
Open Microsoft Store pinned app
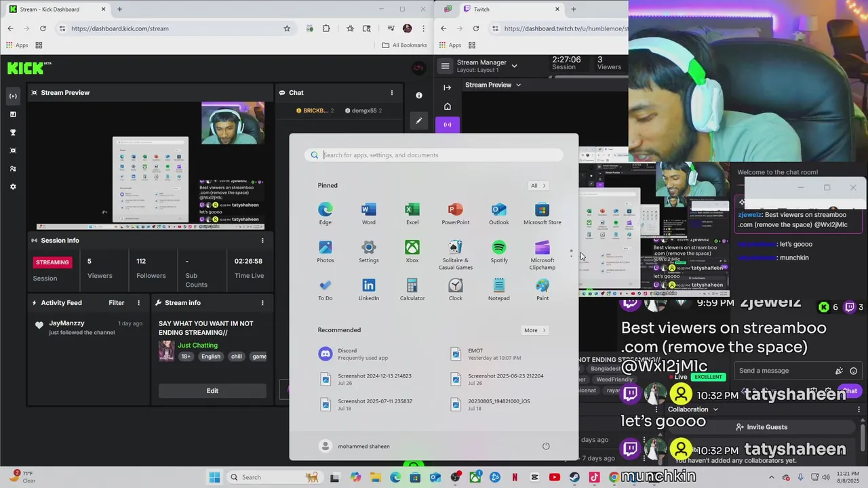[542, 213]
